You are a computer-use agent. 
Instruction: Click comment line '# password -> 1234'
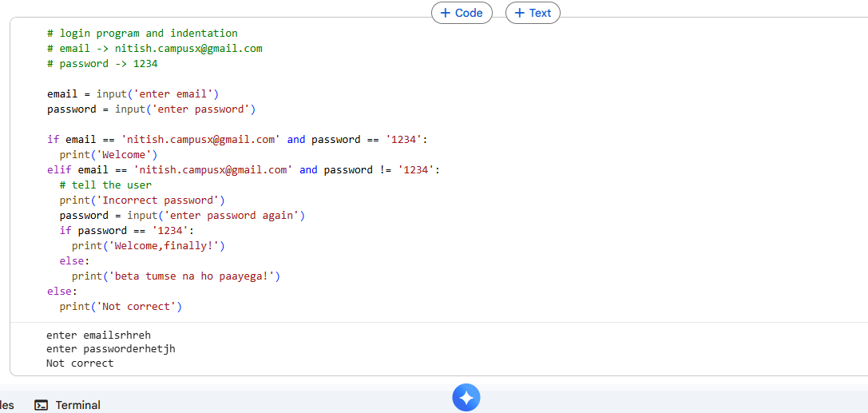tap(102, 64)
